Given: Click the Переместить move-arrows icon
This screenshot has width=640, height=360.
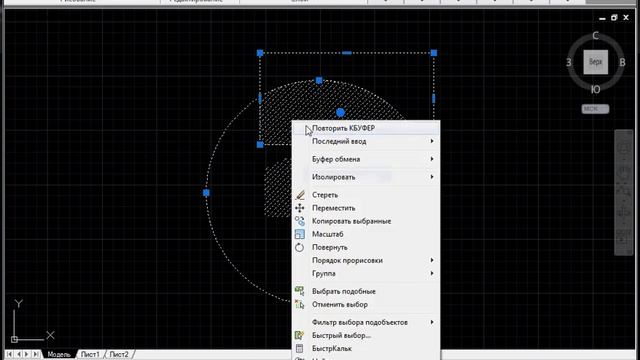Looking at the screenshot, I should pyautogui.click(x=300, y=208).
